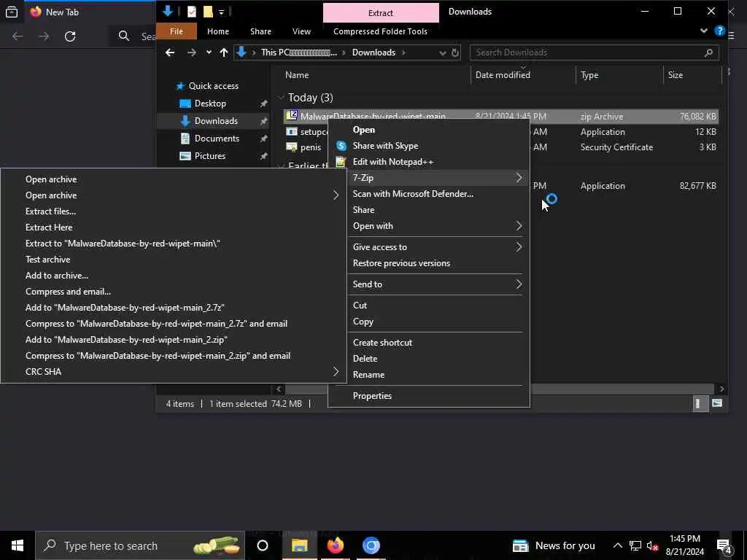This screenshot has width=747, height=560.
Task: Open the Extract contextual tab
Action: pos(381,13)
